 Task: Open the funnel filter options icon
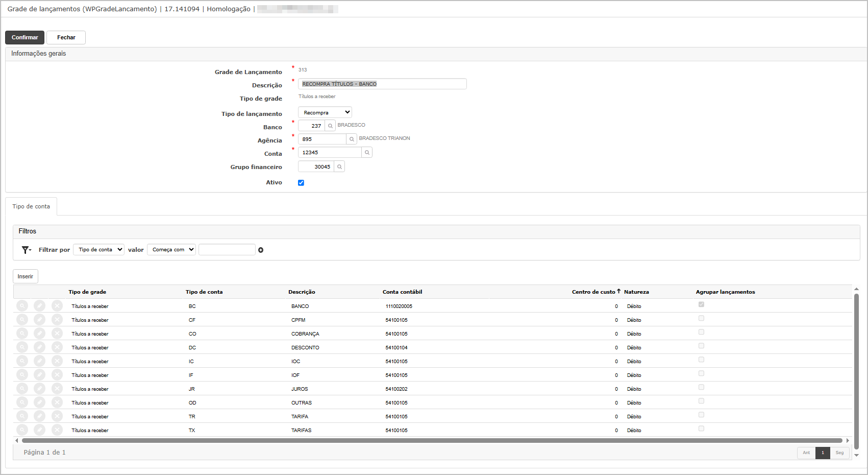click(27, 250)
